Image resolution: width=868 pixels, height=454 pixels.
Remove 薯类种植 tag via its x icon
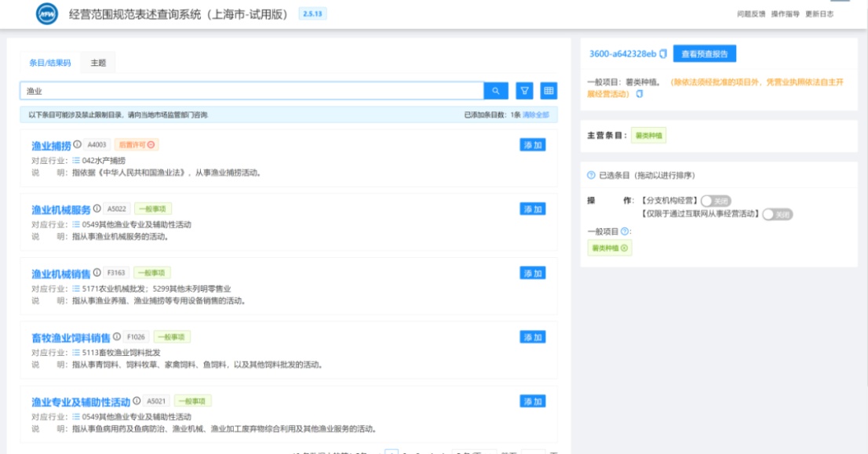tap(625, 249)
